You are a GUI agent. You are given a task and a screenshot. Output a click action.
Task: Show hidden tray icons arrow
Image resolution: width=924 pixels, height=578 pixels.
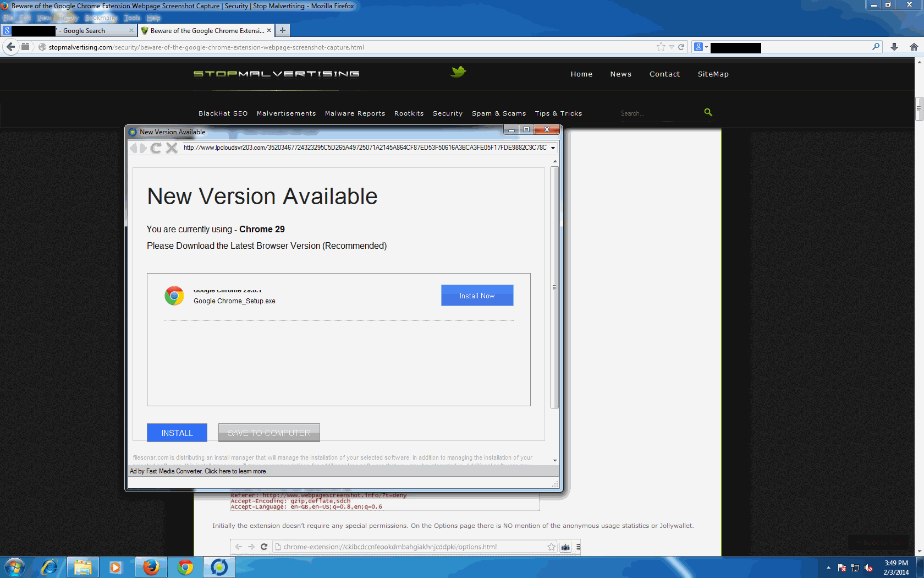828,568
